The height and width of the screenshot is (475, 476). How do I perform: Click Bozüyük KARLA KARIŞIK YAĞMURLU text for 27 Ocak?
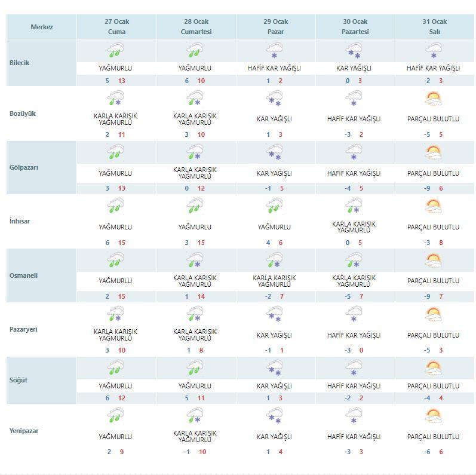pyautogui.click(x=115, y=119)
